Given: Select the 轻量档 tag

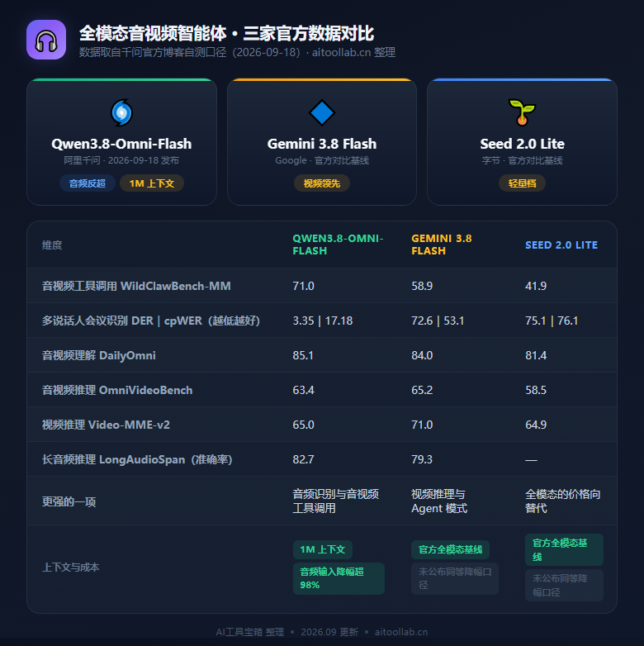Looking at the screenshot, I should pyautogui.click(x=522, y=183).
